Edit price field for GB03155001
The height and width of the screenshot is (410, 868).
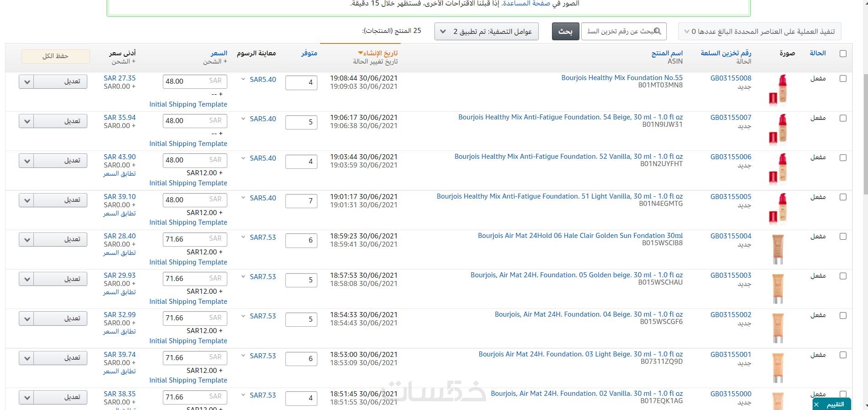[195, 358]
